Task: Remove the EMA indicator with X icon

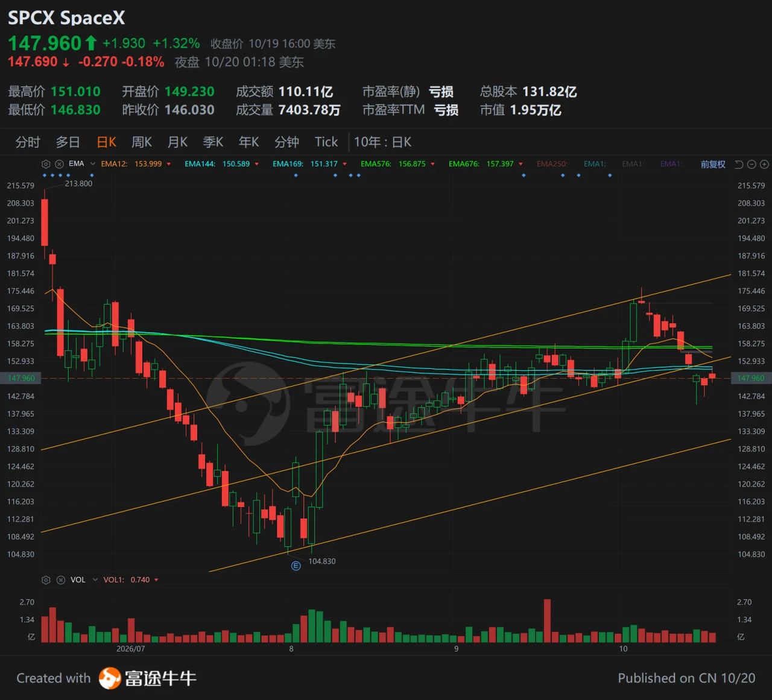Action: coord(59,164)
